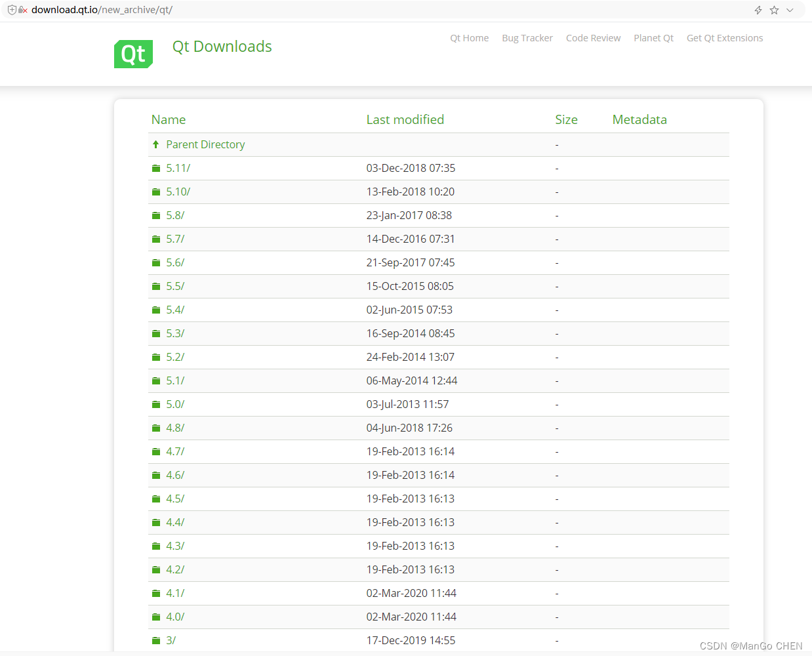812x656 pixels.
Task: Click the folder icon beside 4.5/
Action: coord(156,499)
